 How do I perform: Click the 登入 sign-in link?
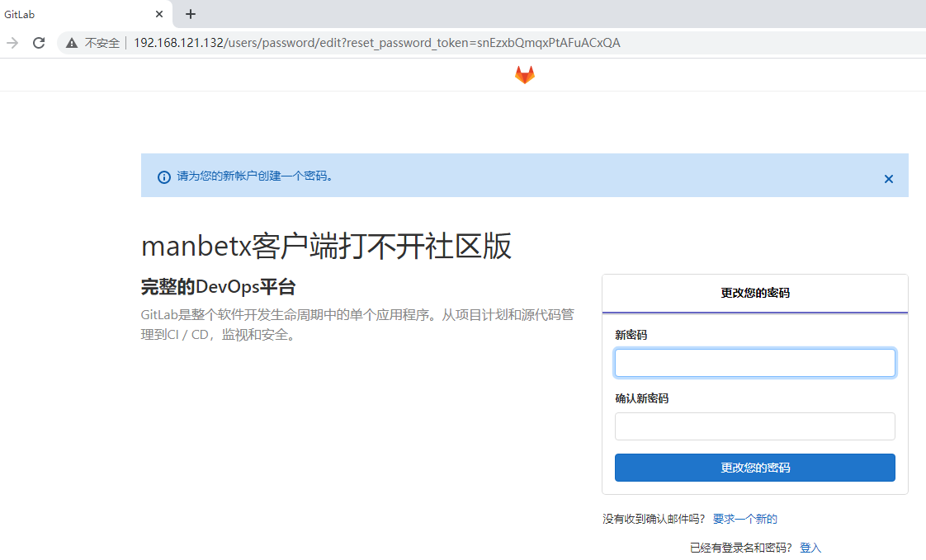tap(810, 548)
